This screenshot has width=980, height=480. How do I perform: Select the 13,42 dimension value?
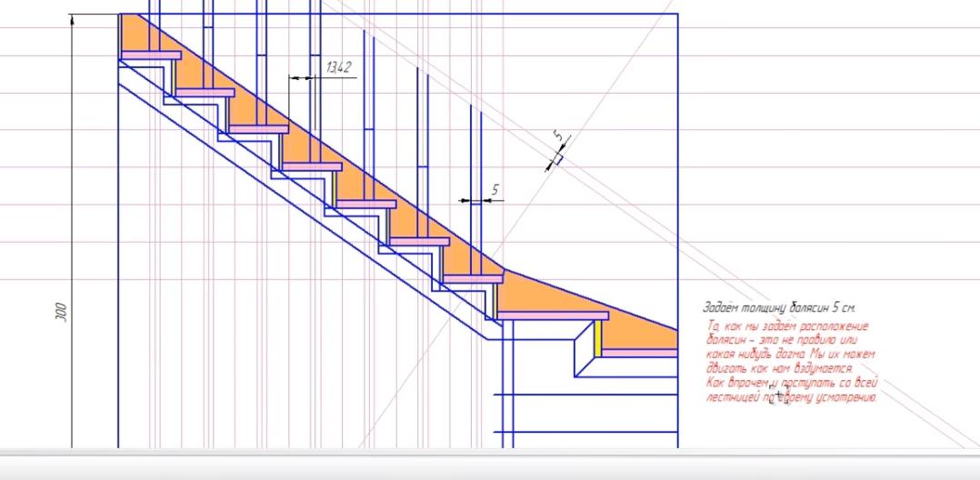click(x=337, y=67)
